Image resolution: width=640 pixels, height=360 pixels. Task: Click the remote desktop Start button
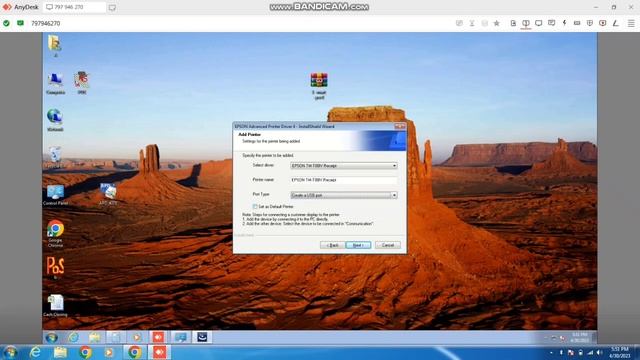coord(51,338)
